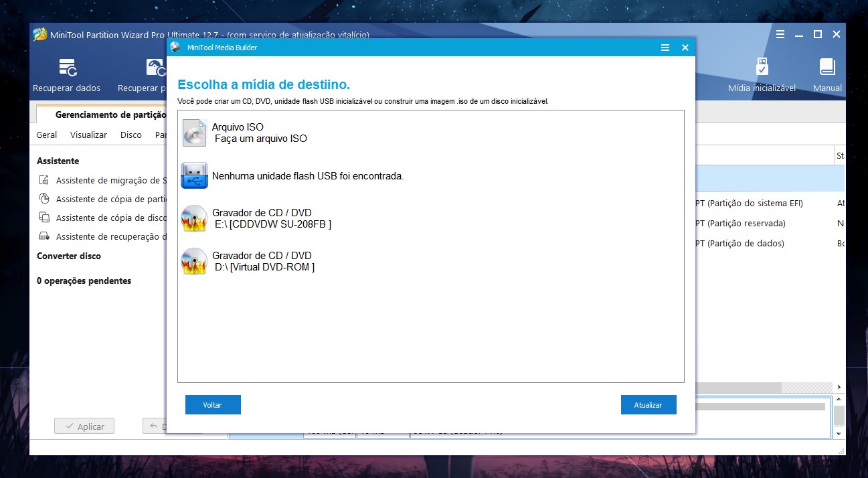The image size is (868, 478).
Task: Click the 'Assistente' section heading
Action: (x=58, y=161)
